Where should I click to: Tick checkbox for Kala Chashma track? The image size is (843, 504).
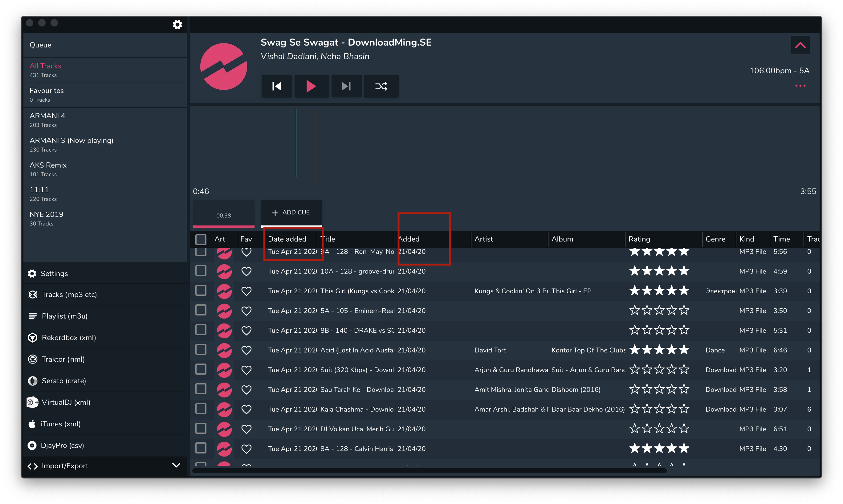[x=201, y=408]
